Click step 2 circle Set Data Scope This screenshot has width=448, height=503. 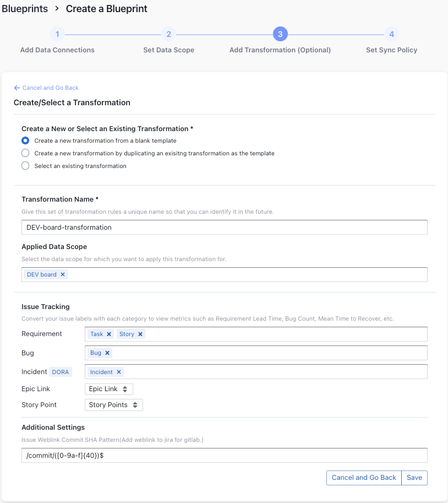168,34
